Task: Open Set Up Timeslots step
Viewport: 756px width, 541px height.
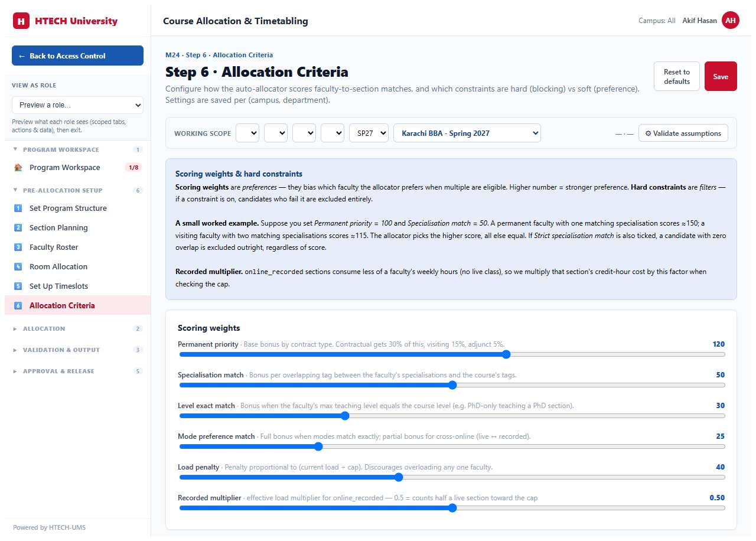Action: (77, 286)
